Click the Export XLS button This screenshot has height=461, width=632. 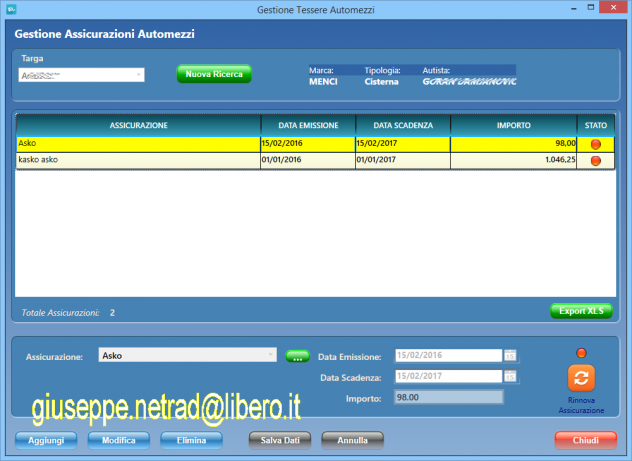tap(581, 311)
